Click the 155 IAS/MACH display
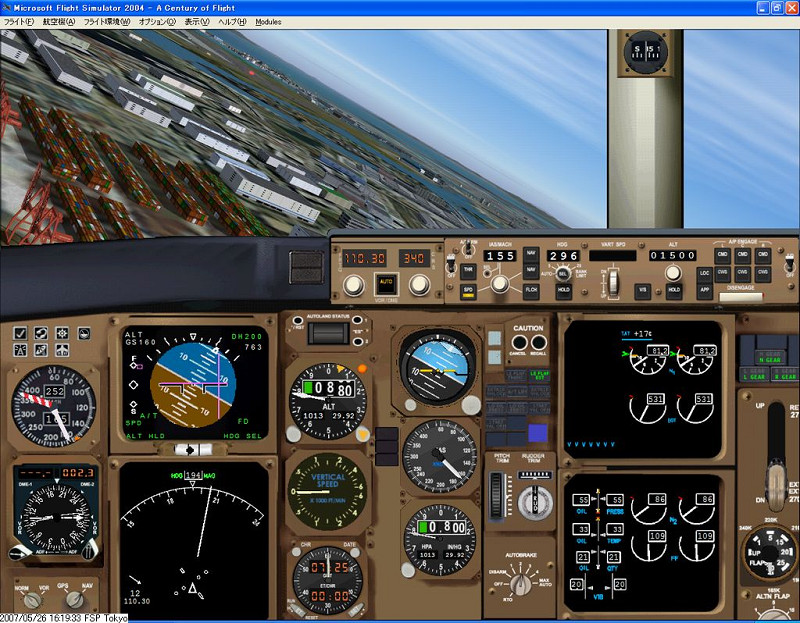 click(500, 256)
